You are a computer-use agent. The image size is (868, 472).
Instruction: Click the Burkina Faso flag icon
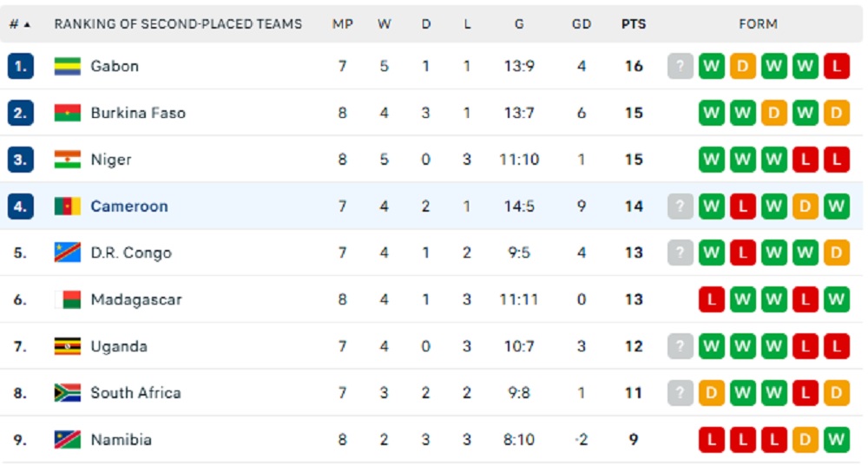click(68, 113)
